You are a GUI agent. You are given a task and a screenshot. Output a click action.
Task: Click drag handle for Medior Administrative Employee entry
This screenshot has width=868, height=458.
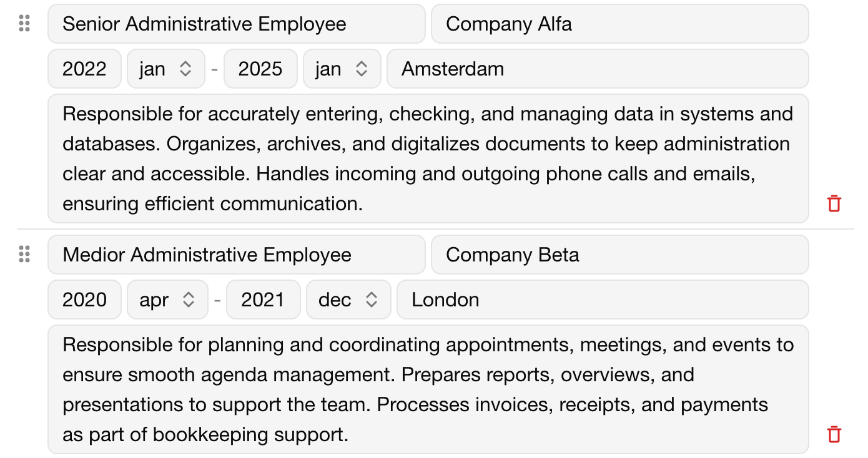coord(24,255)
